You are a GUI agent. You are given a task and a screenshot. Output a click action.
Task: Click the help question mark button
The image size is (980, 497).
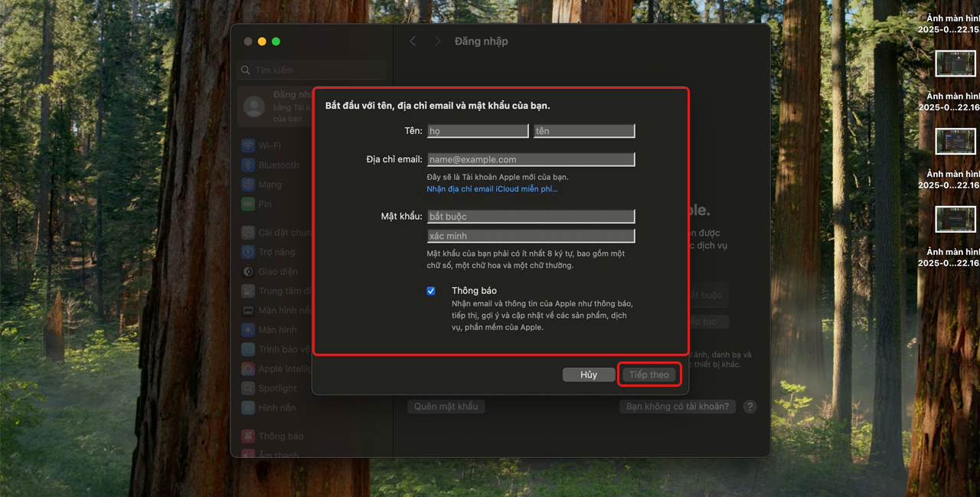coord(750,407)
